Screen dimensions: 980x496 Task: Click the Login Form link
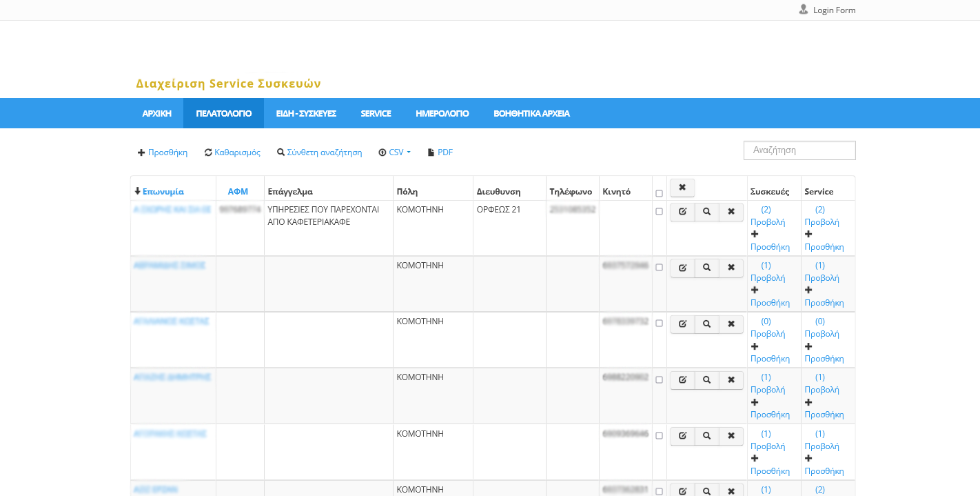834,10
